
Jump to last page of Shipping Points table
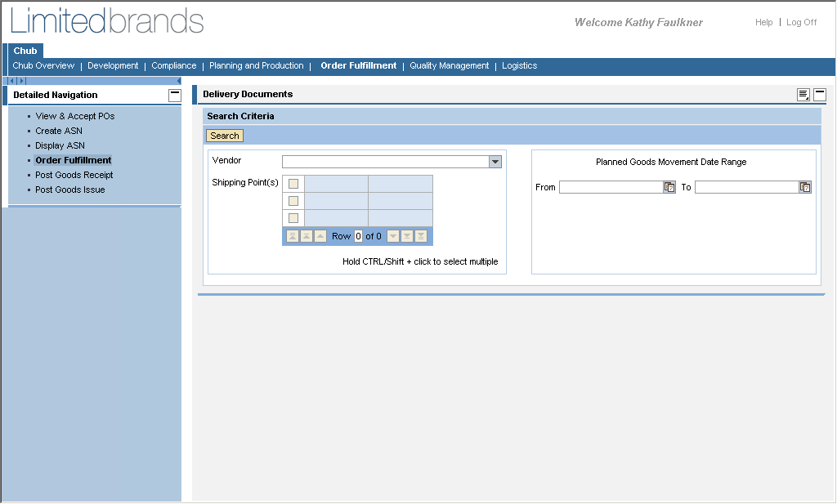click(x=421, y=236)
